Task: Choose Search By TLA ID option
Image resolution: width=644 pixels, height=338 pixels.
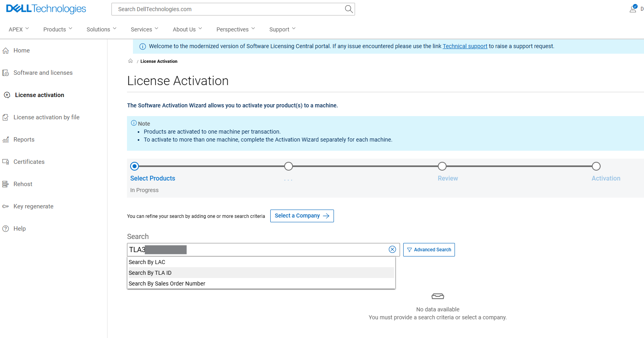Action: 150,273
